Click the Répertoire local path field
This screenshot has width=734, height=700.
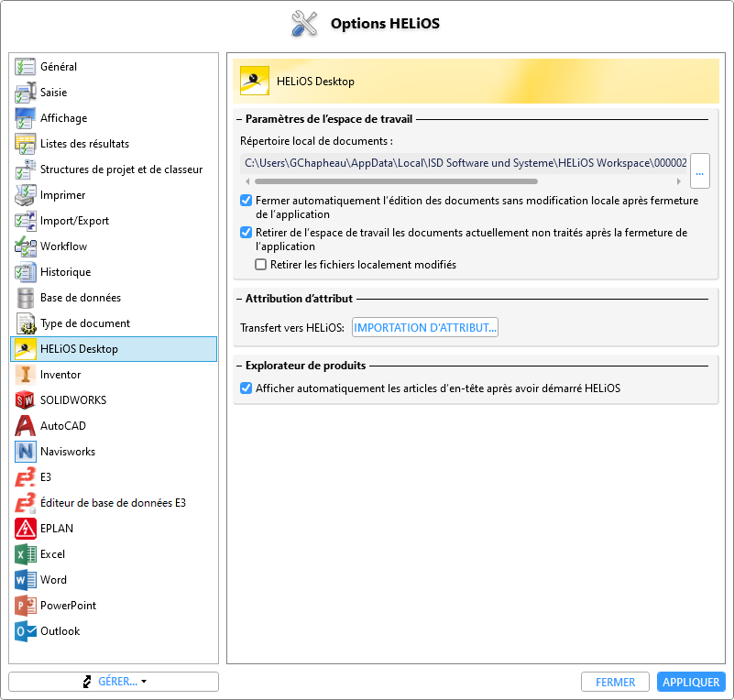pyautogui.click(x=464, y=163)
